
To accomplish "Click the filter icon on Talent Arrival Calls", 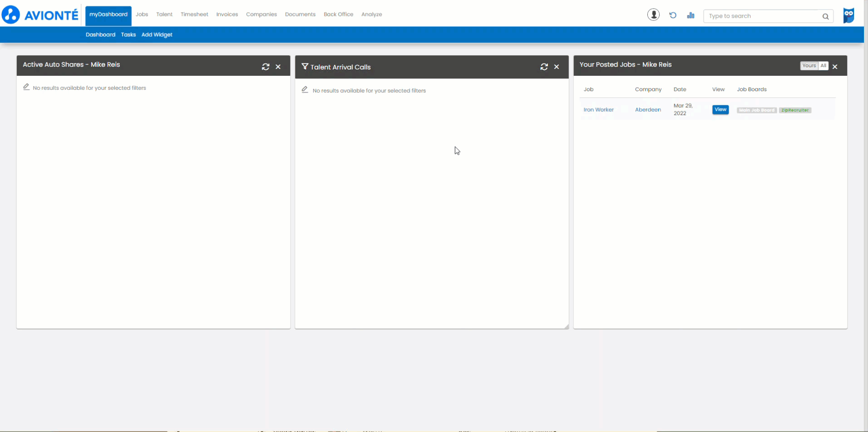I will coord(305,67).
